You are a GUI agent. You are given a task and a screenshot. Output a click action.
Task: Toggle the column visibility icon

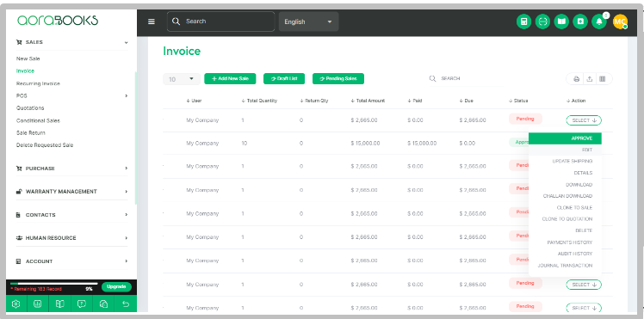tap(603, 79)
